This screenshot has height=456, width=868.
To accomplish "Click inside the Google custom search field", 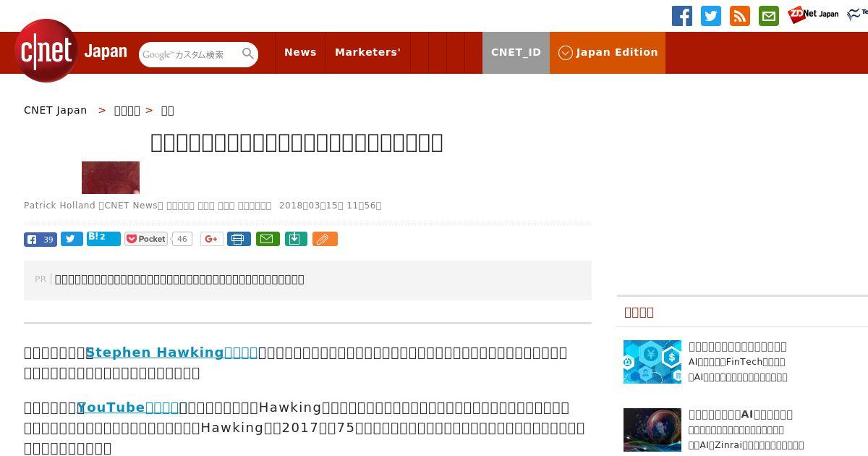I will click(190, 54).
